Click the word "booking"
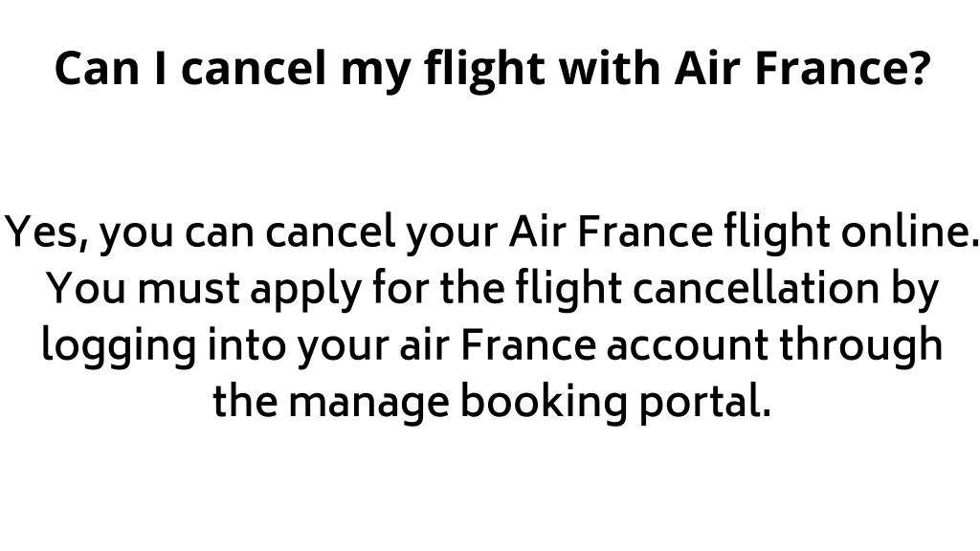The width and height of the screenshot is (980, 551). coord(544,403)
